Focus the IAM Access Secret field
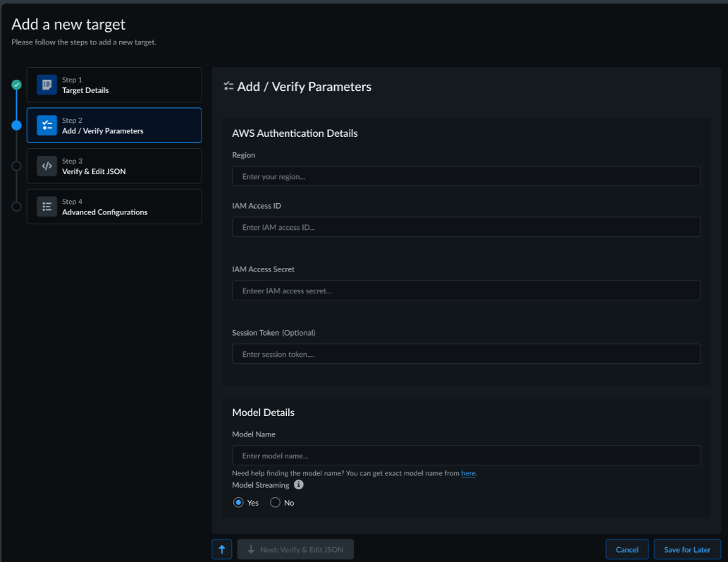 (466, 291)
